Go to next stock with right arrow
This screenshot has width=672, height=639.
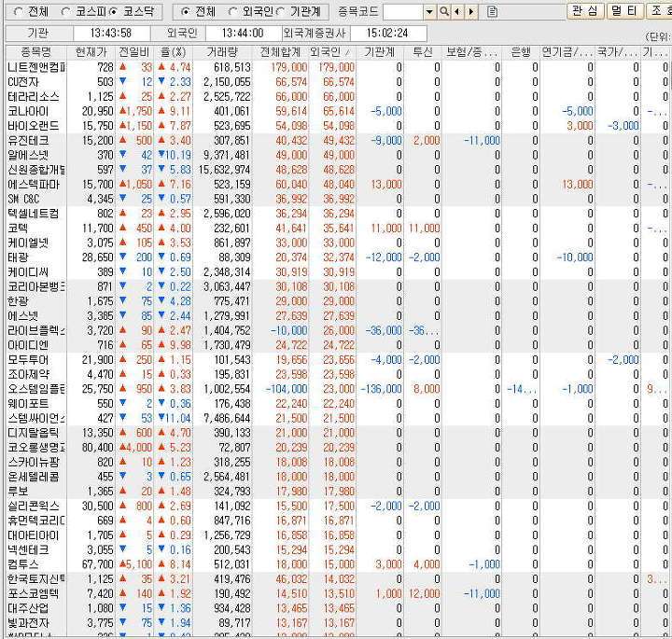[x=471, y=12]
